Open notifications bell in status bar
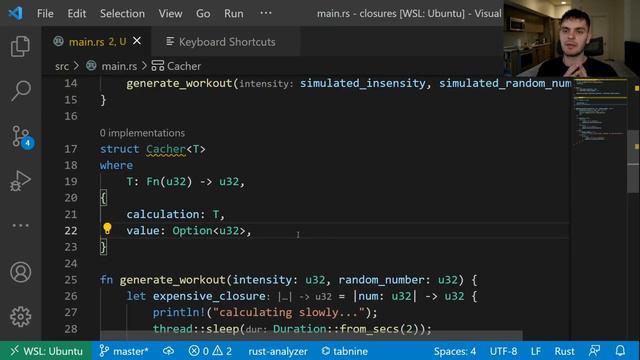The height and width of the screenshot is (360, 640). (620, 351)
